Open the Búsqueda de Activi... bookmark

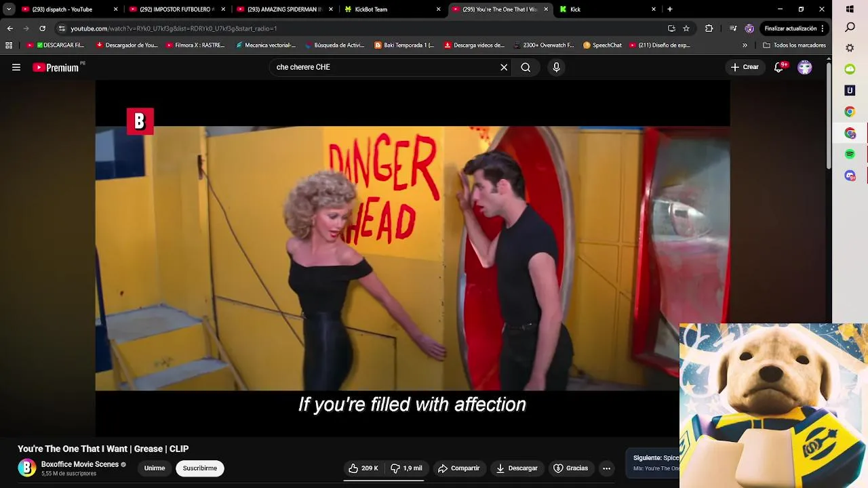click(x=335, y=45)
